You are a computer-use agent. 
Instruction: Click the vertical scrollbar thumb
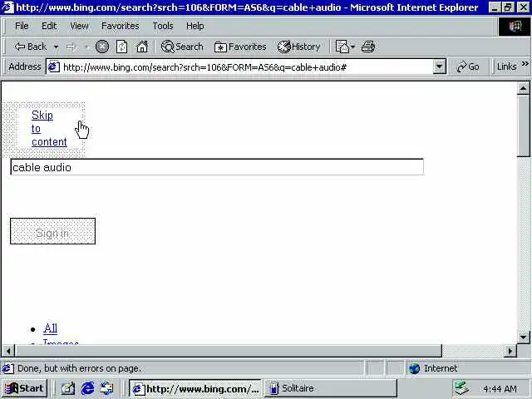pyautogui.click(x=523, y=126)
